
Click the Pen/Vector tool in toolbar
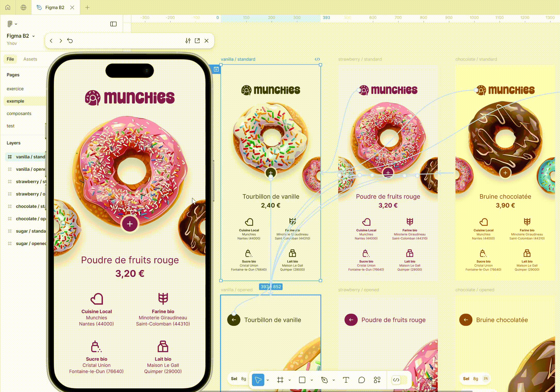[324, 380]
